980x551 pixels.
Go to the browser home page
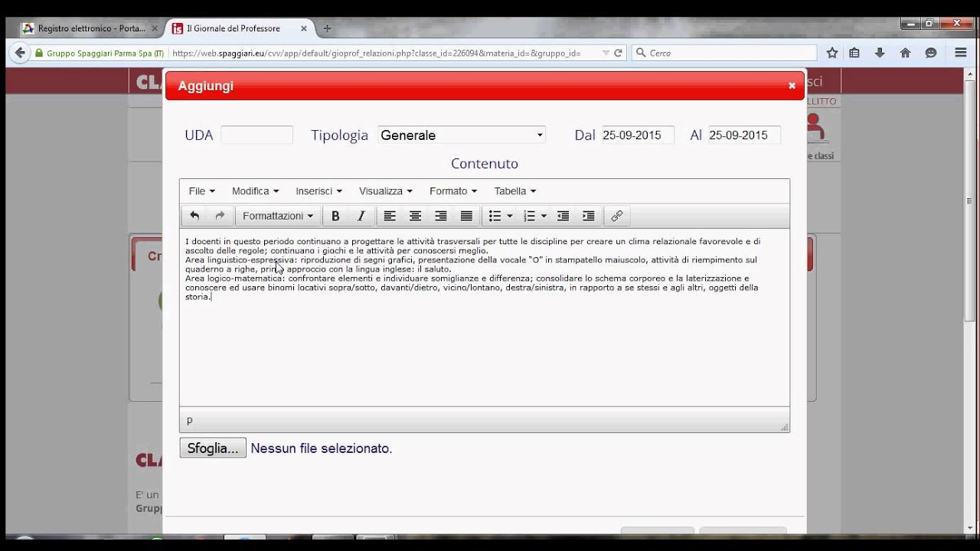pos(905,53)
